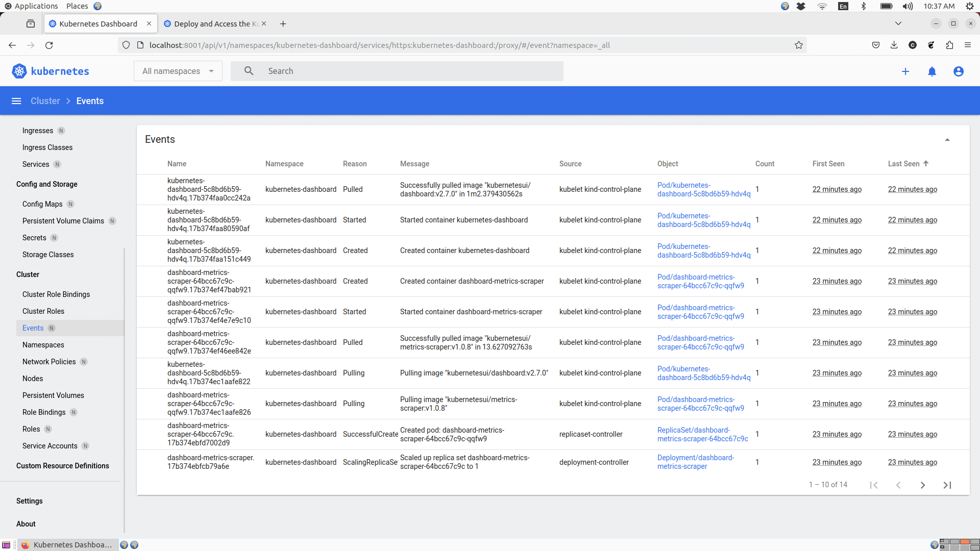The height and width of the screenshot is (551, 980).
Task: Click the create new resource plus icon
Action: pos(905,71)
